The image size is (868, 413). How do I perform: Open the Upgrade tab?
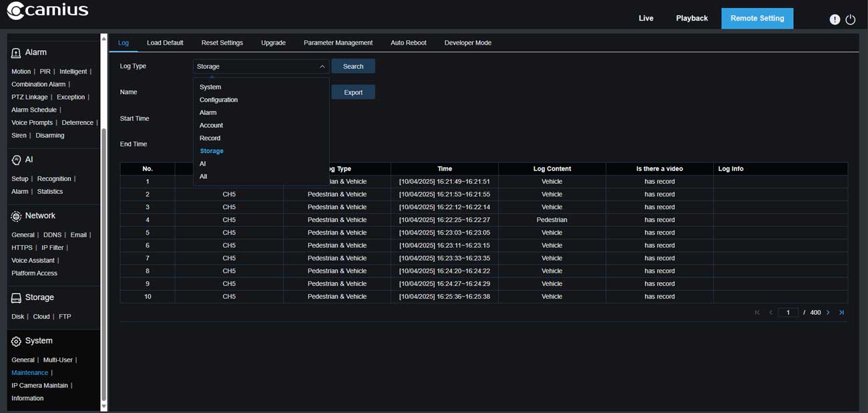[273, 43]
